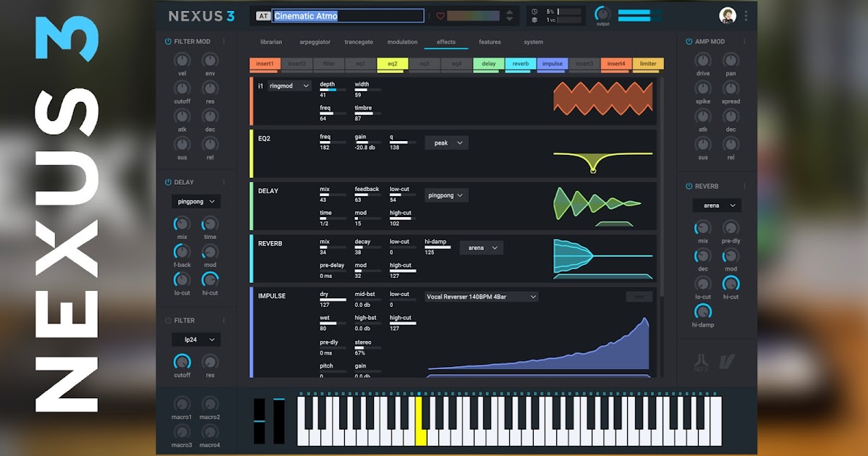Toggle the eq2 effect slot
Screen dimensions: 868x456
coord(393,64)
